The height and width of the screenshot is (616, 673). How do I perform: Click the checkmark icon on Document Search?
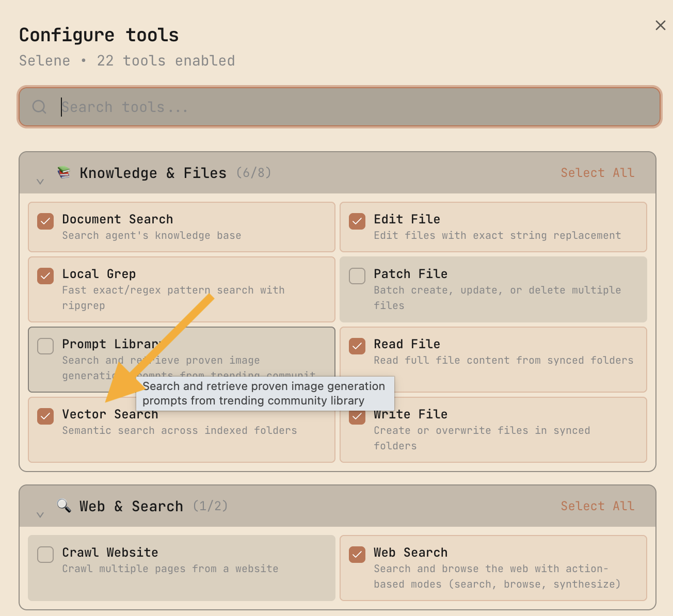(45, 221)
